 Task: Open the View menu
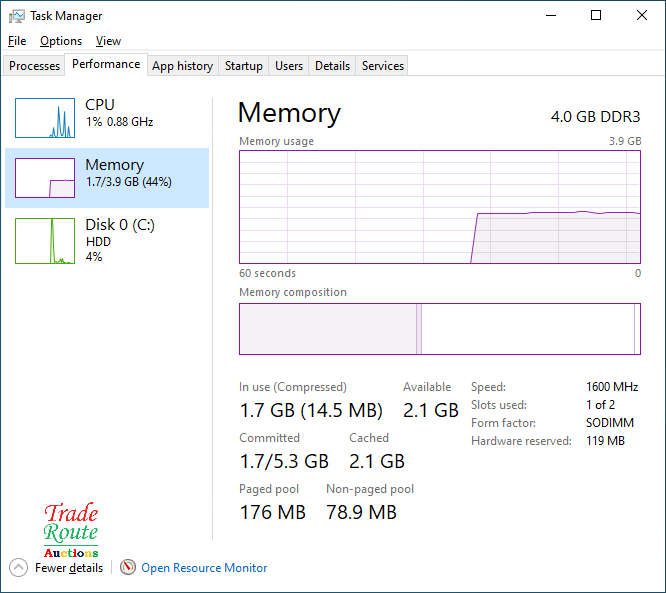(108, 41)
